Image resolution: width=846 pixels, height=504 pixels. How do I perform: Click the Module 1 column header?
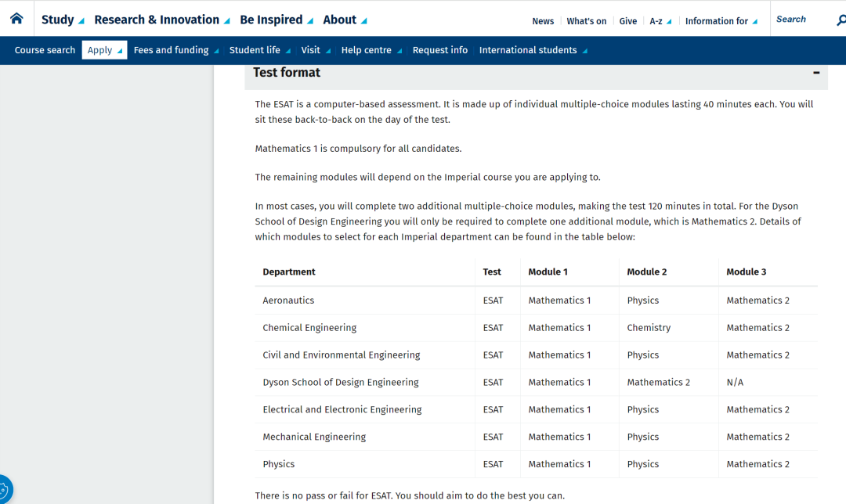[x=548, y=272]
